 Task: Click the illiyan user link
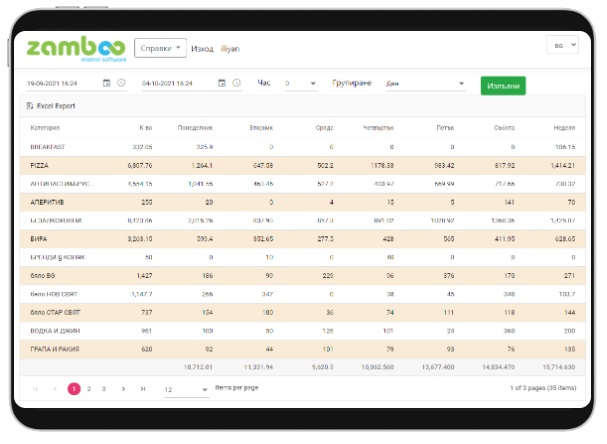point(230,49)
